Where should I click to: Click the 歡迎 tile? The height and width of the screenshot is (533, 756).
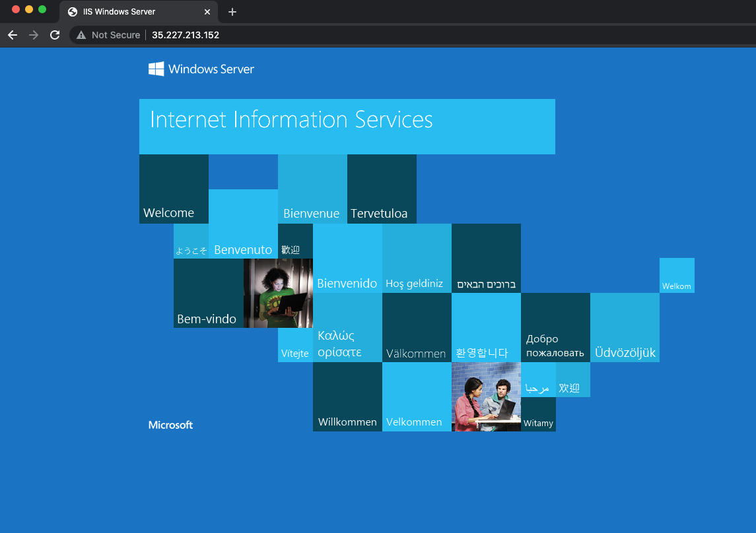point(296,241)
